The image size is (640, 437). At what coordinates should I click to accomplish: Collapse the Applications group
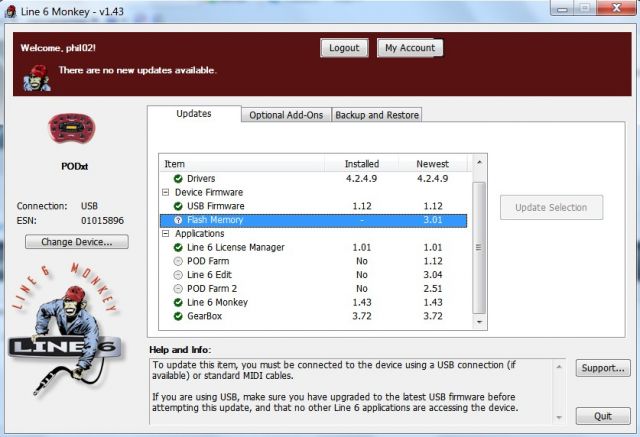165,233
